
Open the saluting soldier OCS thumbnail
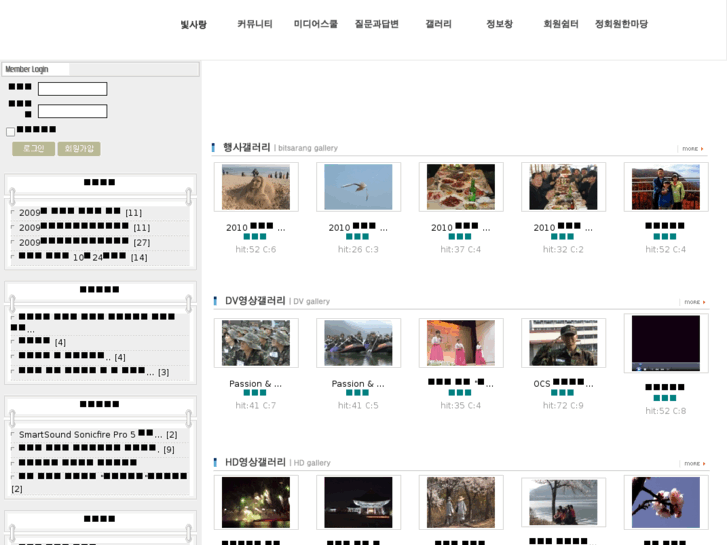(563, 343)
